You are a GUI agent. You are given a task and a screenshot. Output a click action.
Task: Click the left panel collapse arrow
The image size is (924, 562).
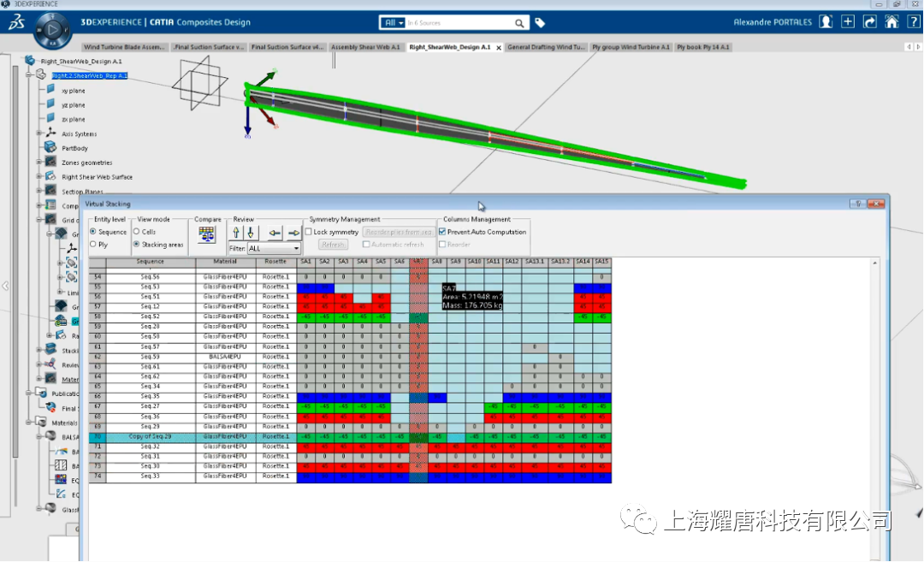point(5,287)
